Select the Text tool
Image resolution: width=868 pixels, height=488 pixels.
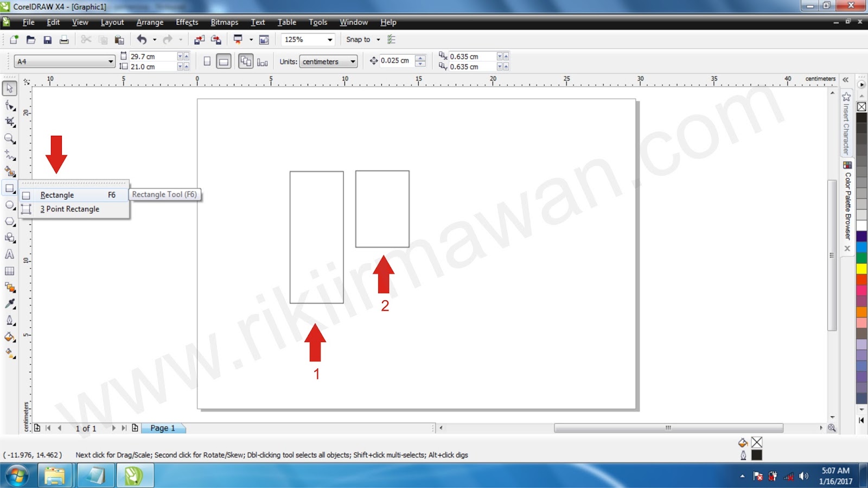(x=10, y=254)
